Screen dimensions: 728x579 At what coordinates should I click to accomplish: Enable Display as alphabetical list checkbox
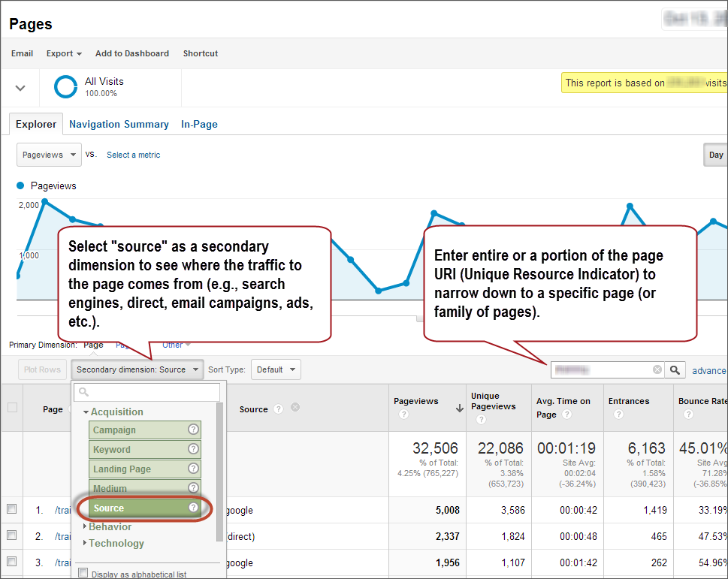coord(83,573)
